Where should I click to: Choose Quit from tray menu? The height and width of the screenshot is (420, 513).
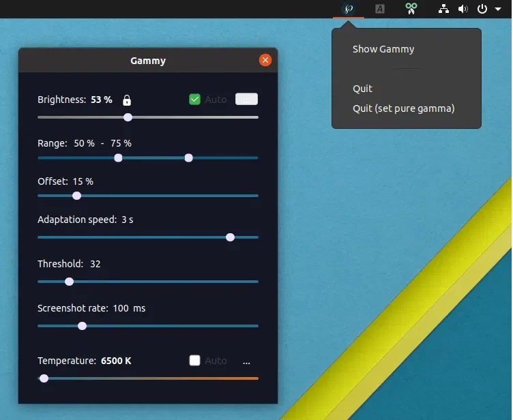coord(362,89)
